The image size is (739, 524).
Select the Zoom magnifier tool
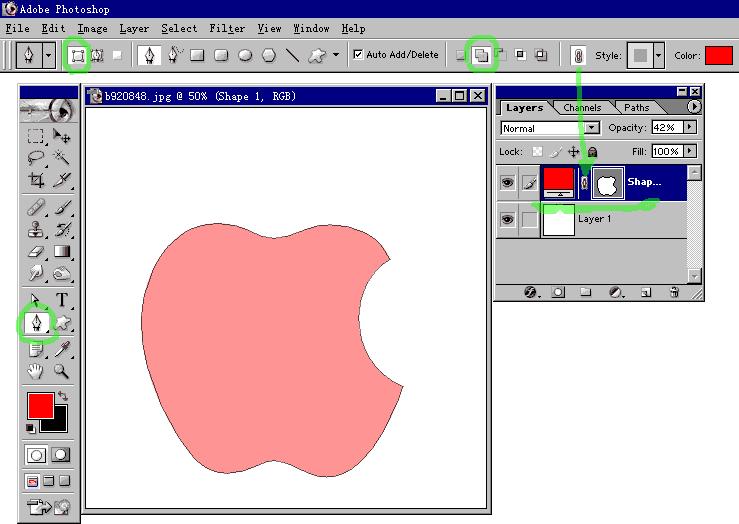[x=61, y=371]
